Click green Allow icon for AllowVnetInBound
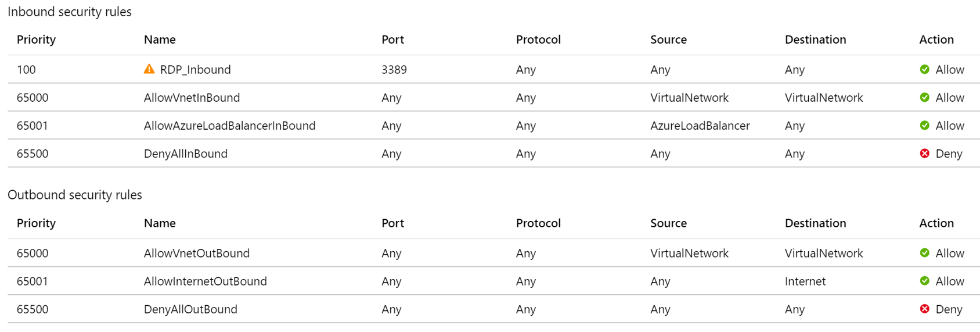 click(925, 98)
